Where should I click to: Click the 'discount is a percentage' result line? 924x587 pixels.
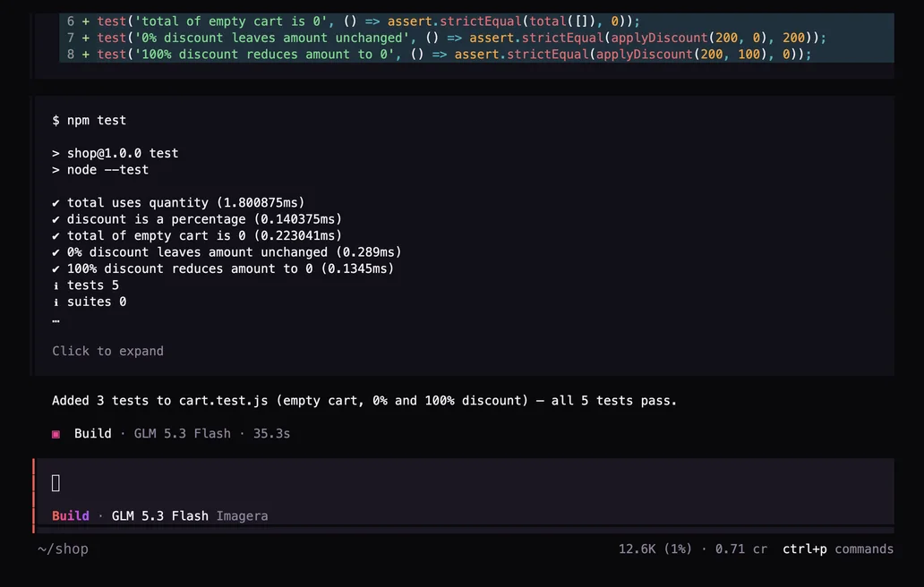(x=197, y=219)
